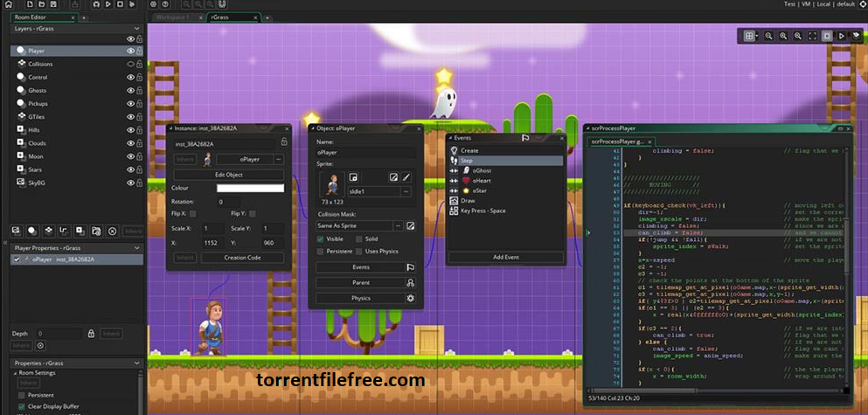
Task: Play room animation in room toolbar
Action: pyautogui.click(x=842, y=36)
